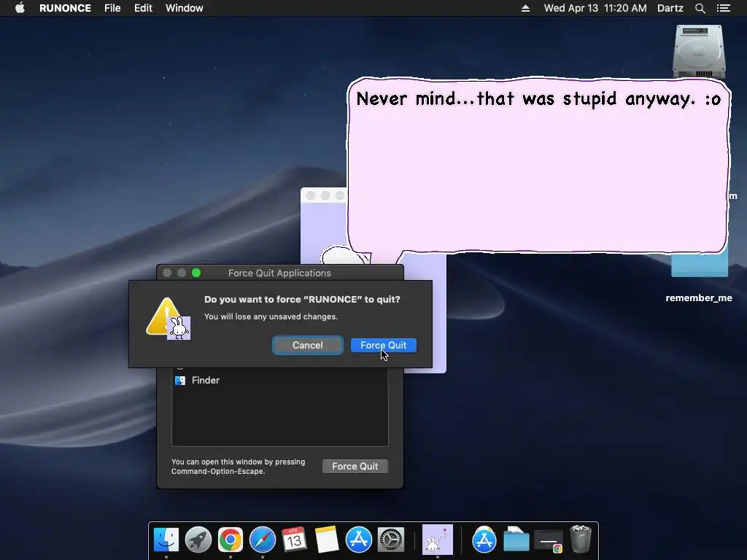
Task: Cancel the force quit confirmation dialog
Action: [307, 345]
